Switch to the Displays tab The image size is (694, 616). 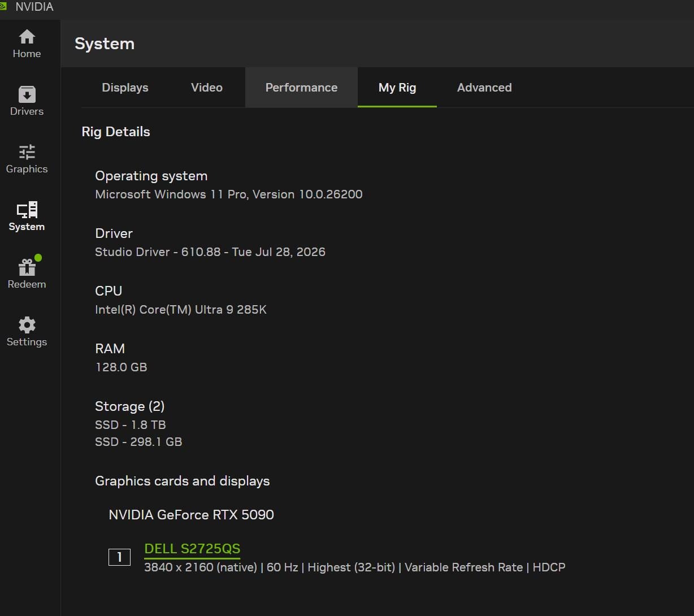[x=125, y=88]
